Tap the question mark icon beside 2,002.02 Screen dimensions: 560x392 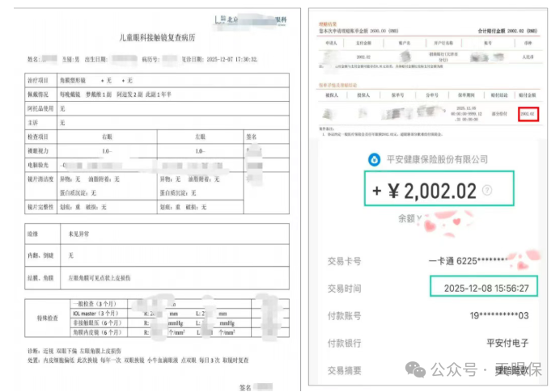click(486, 191)
